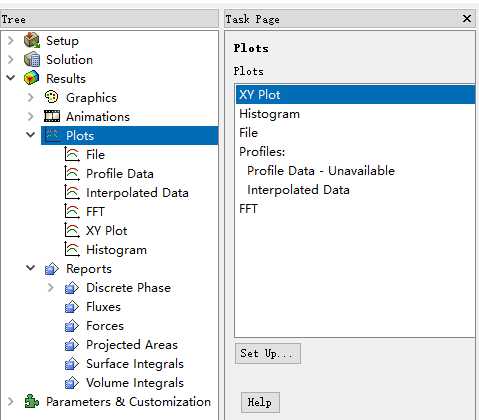The width and height of the screenshot is (479, 420).
Task: Click the Help button
Action: pos(260,402)
